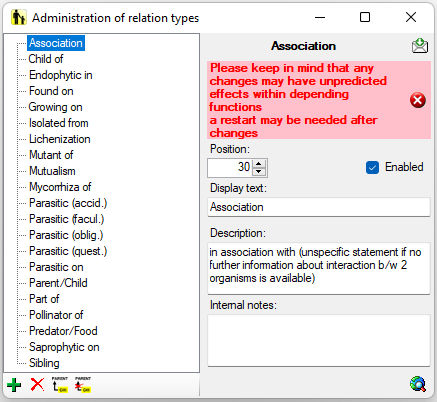The image size is (437, 402).
Task: Open the feedback envelope icon
Action: (420, 46)
